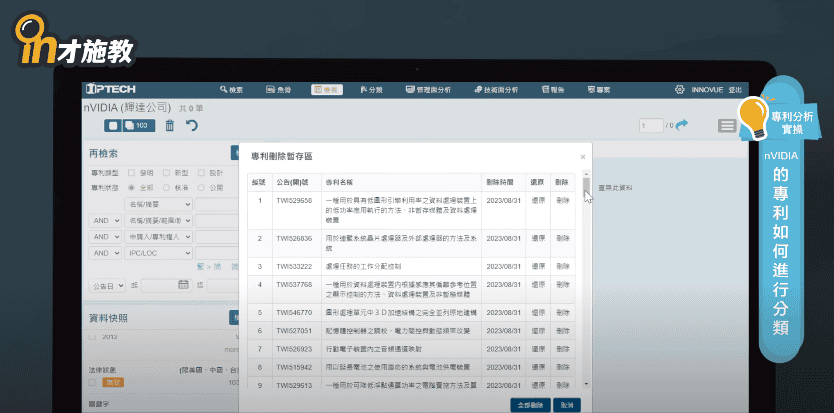
Task: Select the 核准 status radio button
Action: (x=167, y=187)
